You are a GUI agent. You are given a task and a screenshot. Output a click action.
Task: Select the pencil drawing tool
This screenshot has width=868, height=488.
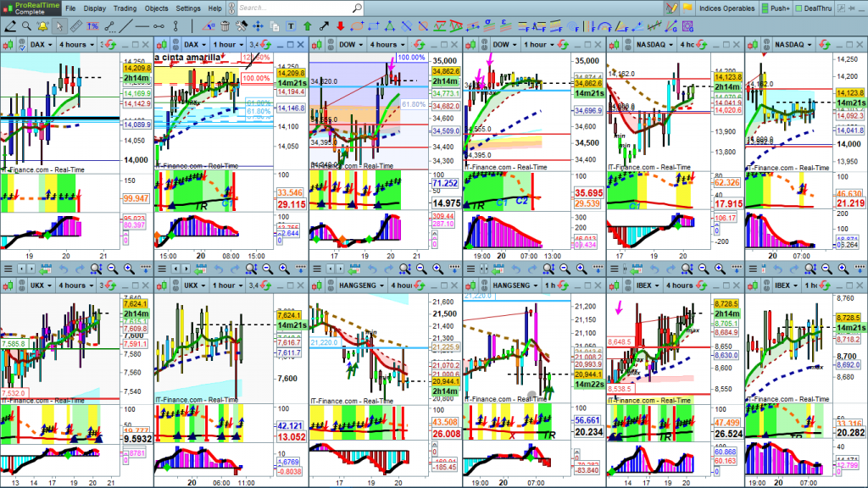(x=10, y=25)
